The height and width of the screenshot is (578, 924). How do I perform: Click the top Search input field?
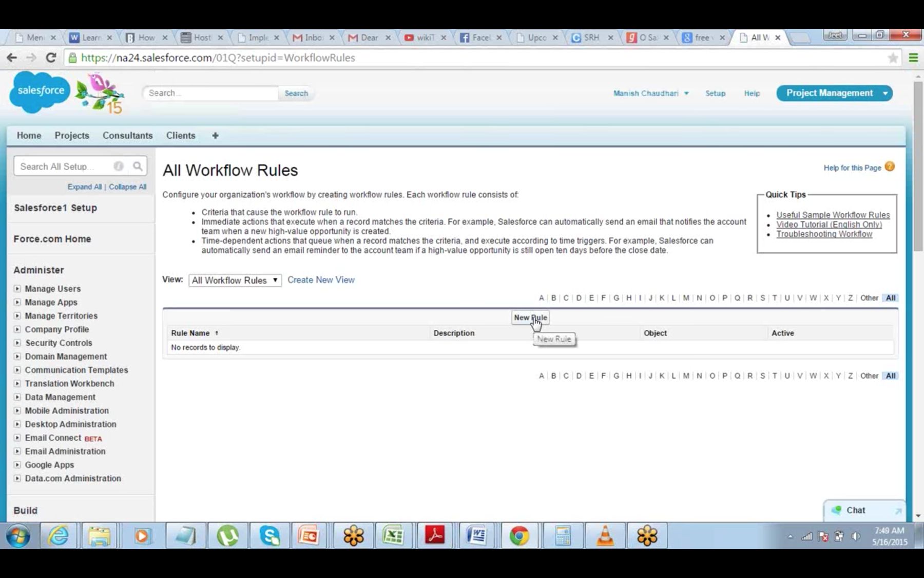coord(211,94)
